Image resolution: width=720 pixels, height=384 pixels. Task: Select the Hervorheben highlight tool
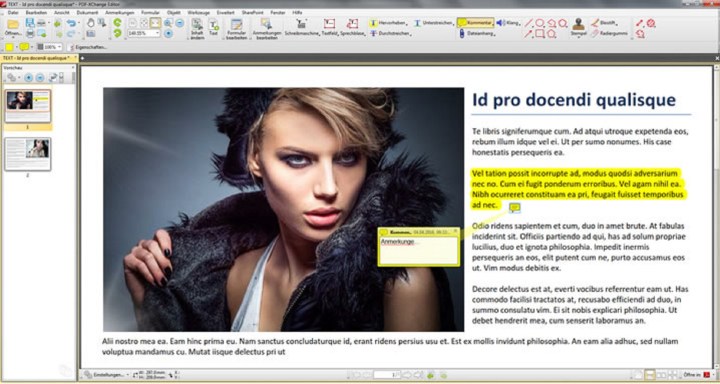pos(388,23)
